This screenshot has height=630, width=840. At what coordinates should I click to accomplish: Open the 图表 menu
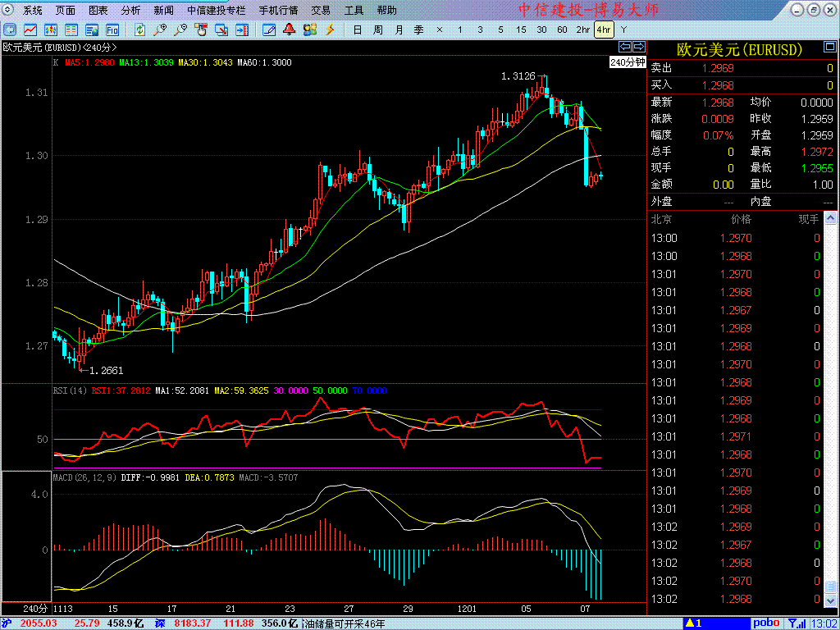98,10
